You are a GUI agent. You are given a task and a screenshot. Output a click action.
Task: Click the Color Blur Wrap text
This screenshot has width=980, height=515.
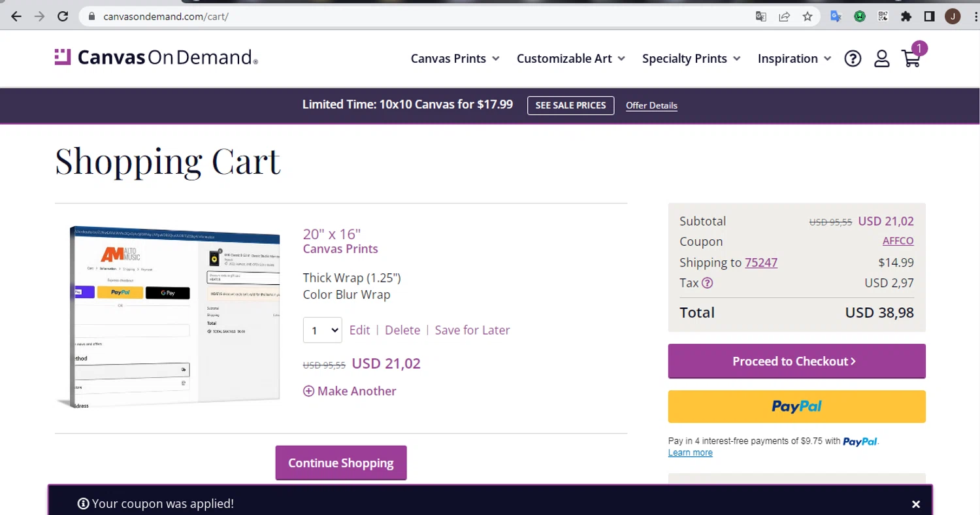pos(346,295)
